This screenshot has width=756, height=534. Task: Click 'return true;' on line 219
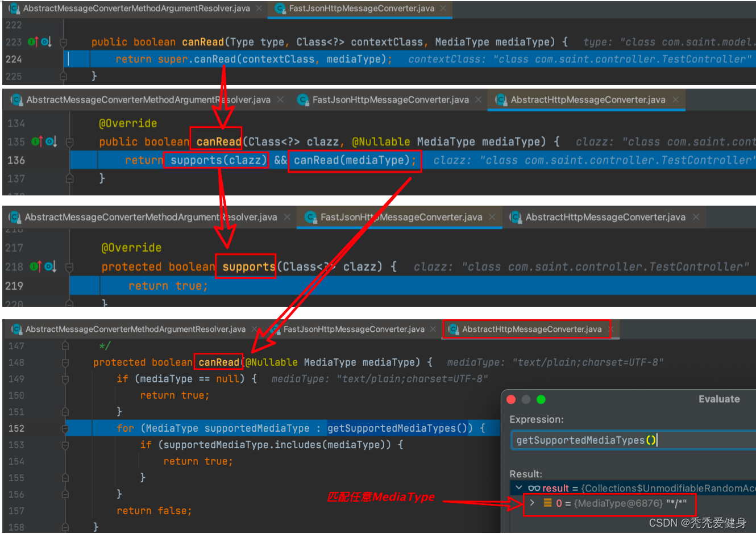coord(168,286)
